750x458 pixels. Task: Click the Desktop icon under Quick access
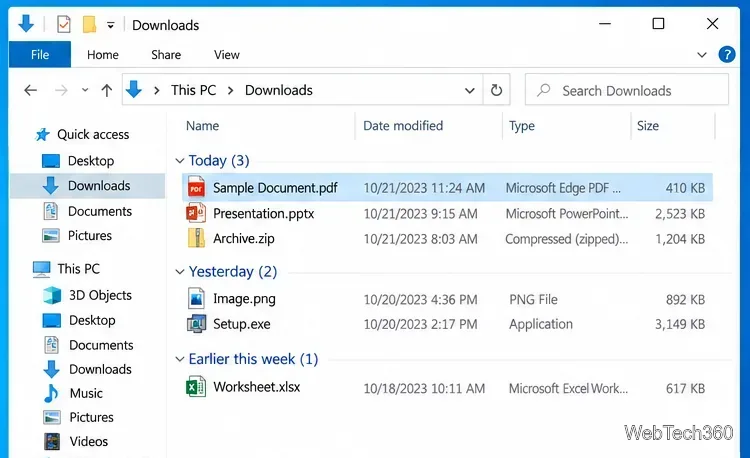51,161
